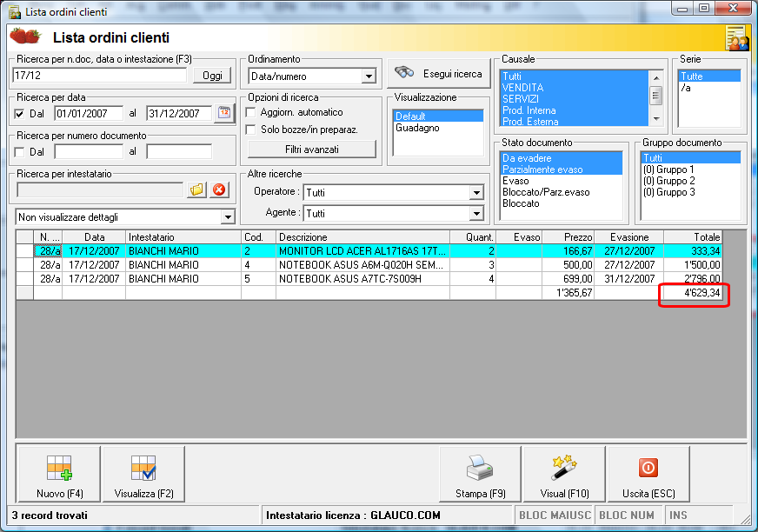
Task: Click the Data column header
Action: (x=94, y=237)
